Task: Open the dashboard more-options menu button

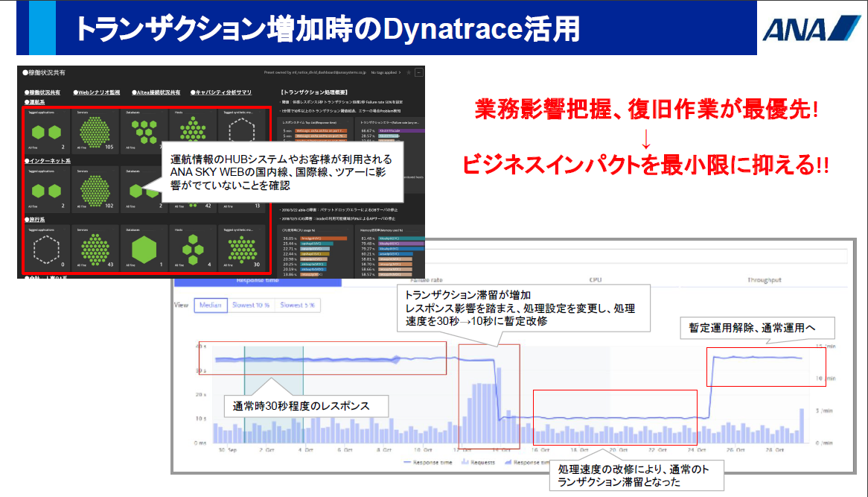Action: click(419, 72)
